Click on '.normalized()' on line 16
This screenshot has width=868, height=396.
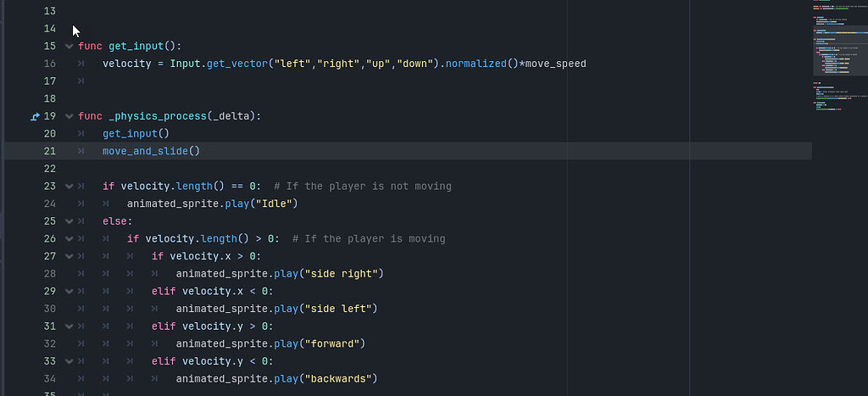coord(479,64)
